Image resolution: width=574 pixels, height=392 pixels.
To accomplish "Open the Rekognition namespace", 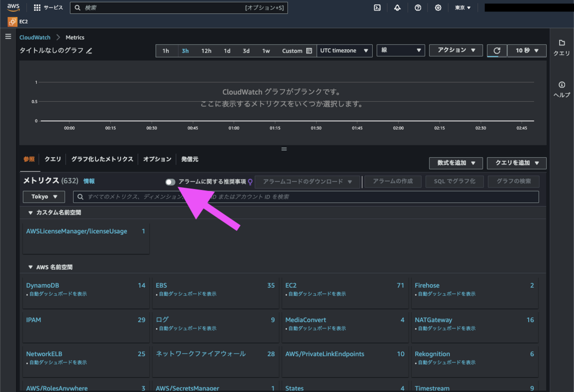I will (432, 354).
